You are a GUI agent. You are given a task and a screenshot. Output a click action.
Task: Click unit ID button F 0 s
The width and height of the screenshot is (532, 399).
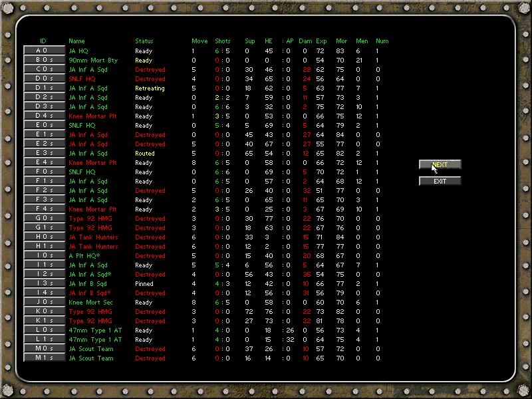tap(45, 172)
